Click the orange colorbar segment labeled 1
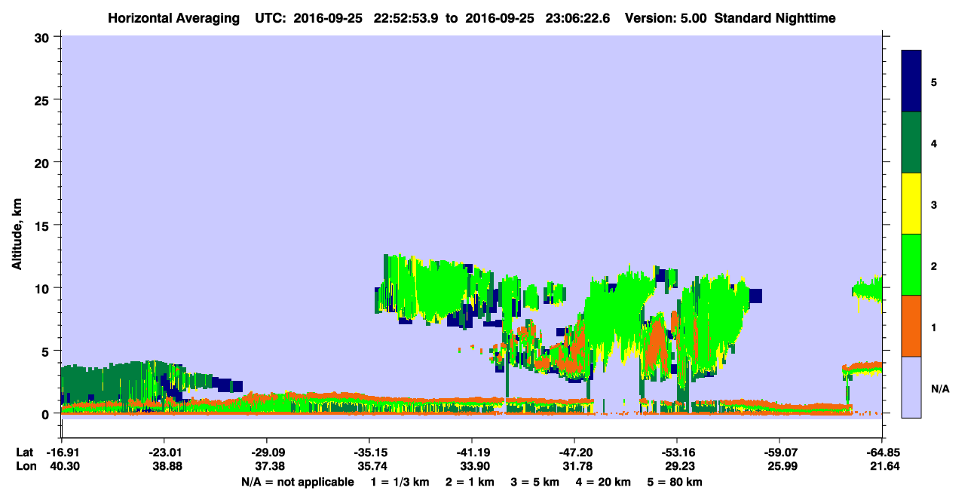980x503 pixels. coord(911,326)
